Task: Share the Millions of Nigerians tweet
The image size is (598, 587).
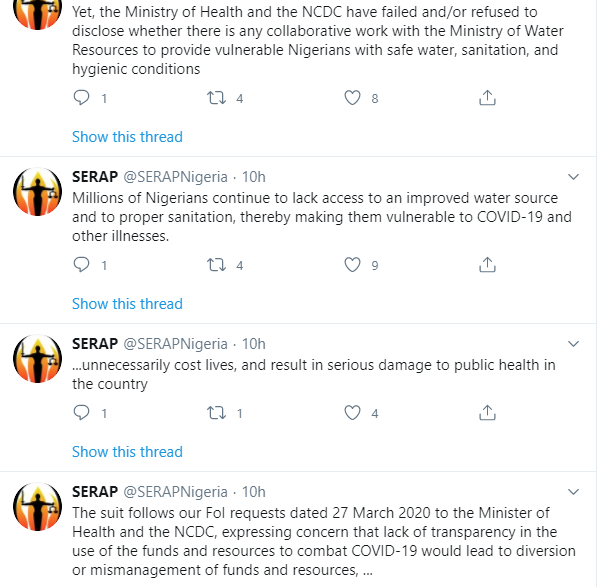Action: (x=487, y=264)
